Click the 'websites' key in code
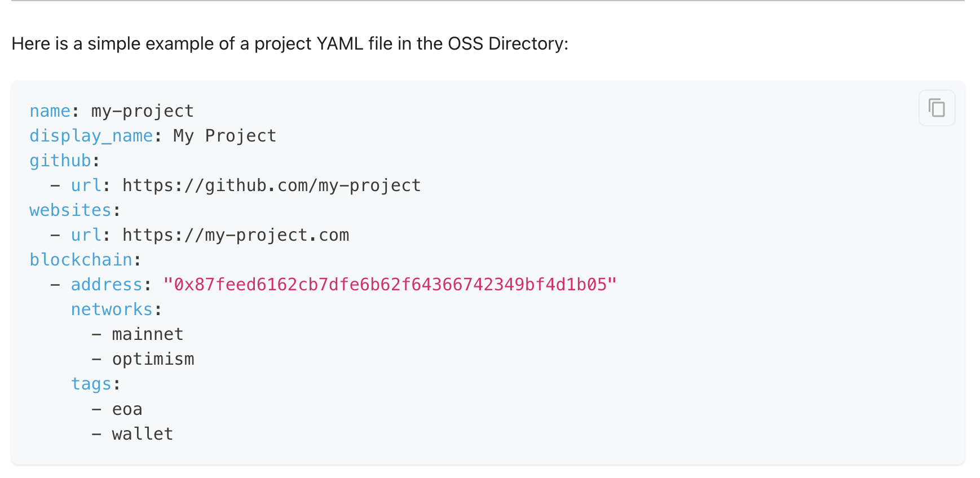The height and width of the screenshot is (478, 980). point(70,210)
